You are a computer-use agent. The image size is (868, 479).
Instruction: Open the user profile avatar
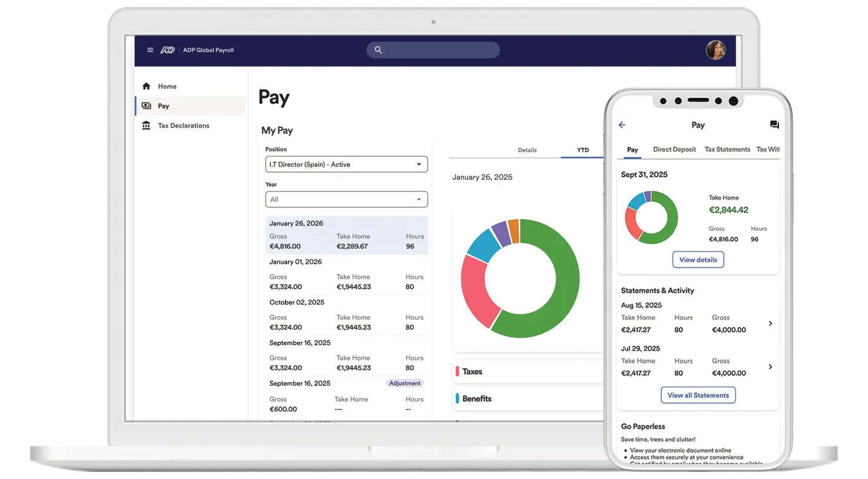[x=715, y=50]
